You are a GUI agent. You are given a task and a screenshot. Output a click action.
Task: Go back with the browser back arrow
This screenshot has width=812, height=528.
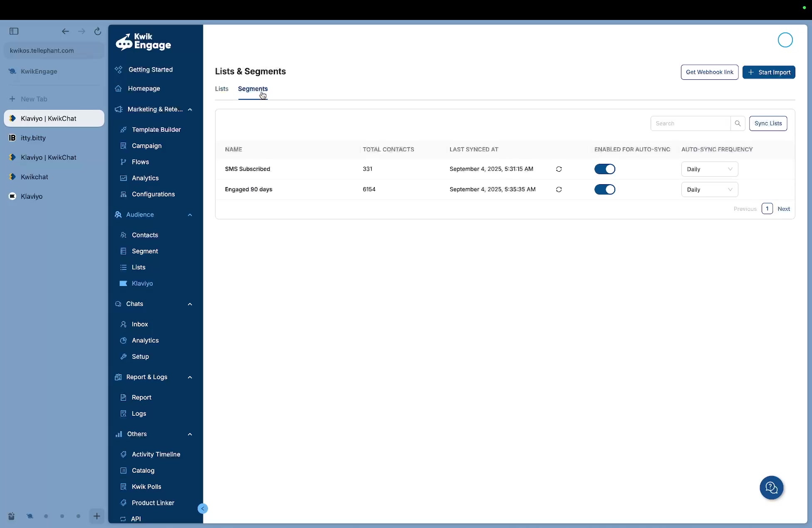click(x=65, y=31)
